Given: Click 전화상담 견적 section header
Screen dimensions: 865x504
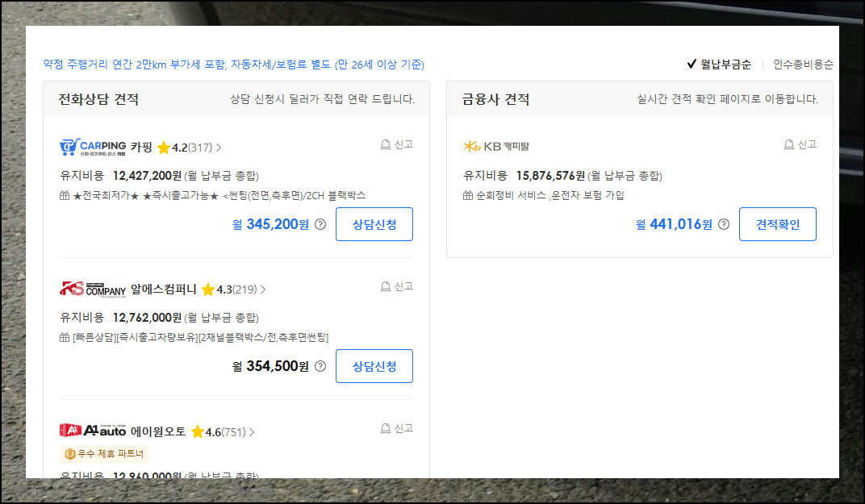Looking at the screenshot, I should tap(98, 99).
